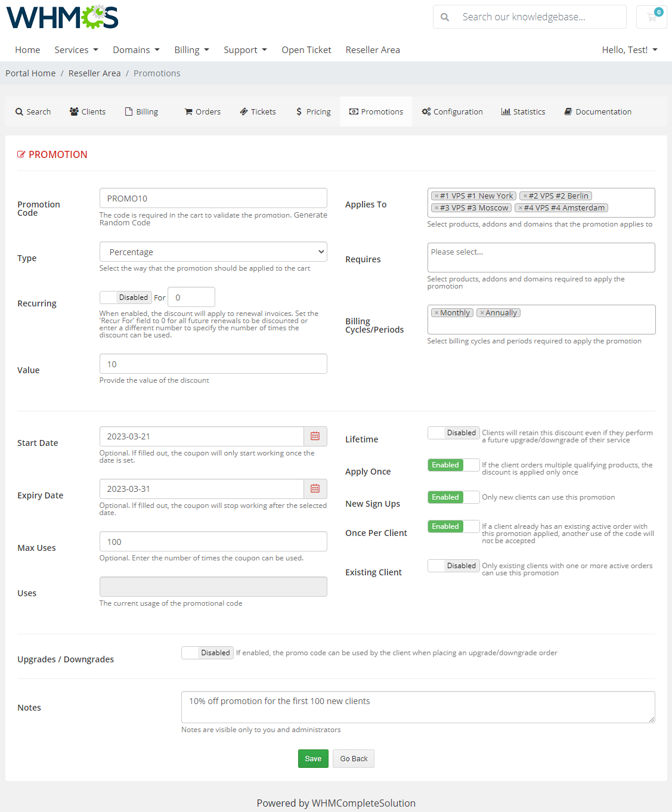
Task: Remove the Annually billing cycle tag
Action: coord(481,312)
